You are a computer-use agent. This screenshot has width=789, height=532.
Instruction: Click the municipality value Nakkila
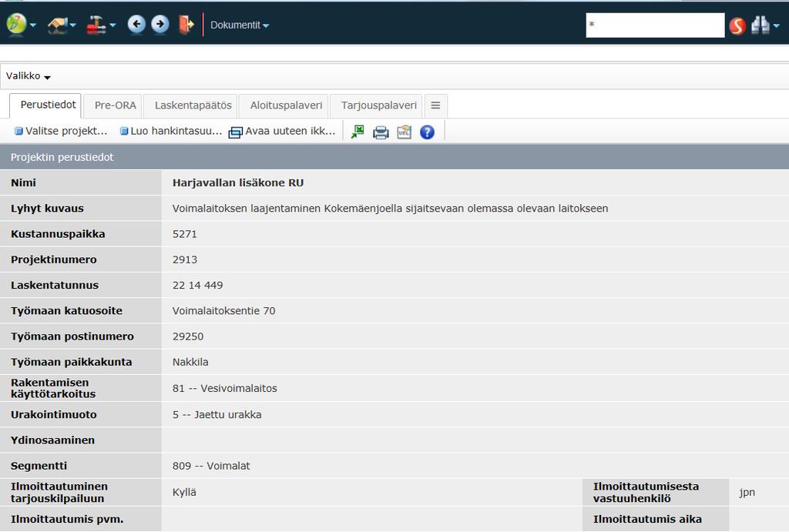[190, 362]
